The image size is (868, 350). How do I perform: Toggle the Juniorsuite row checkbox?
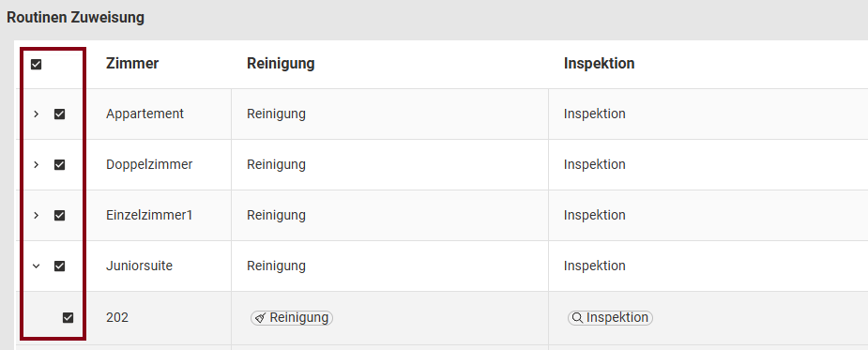[59, 266]
